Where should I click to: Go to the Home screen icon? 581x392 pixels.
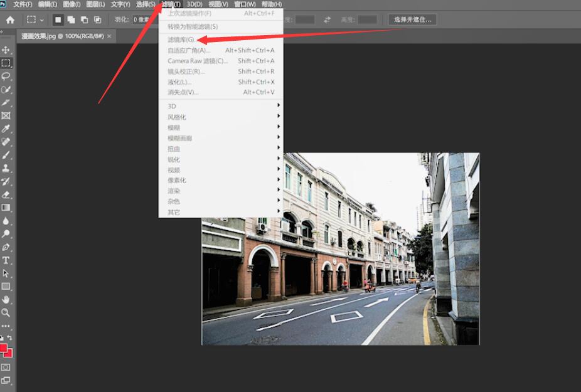(11, 19)
